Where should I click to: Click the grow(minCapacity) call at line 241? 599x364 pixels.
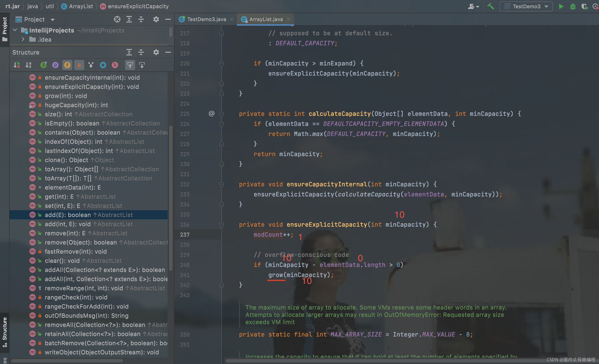tap(301, 275)
